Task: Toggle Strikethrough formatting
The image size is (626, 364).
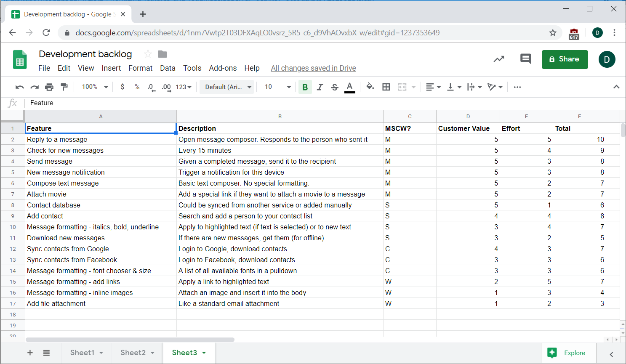Action: (335, 87)
